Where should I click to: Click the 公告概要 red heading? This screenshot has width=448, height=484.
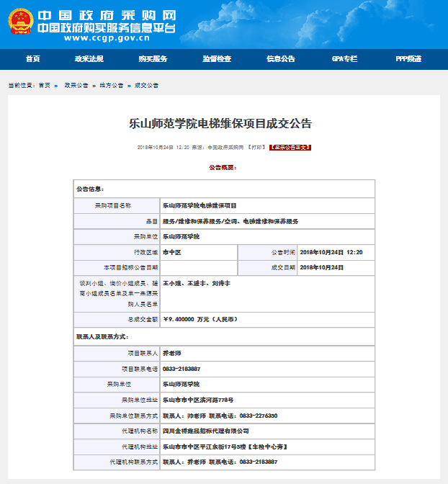click(223, 167)
